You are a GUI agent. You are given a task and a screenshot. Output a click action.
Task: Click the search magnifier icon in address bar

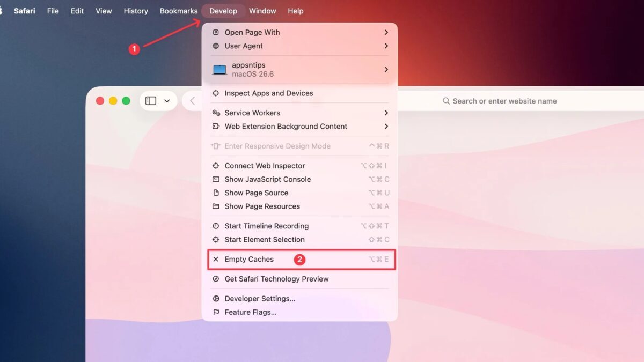[446, 101]
